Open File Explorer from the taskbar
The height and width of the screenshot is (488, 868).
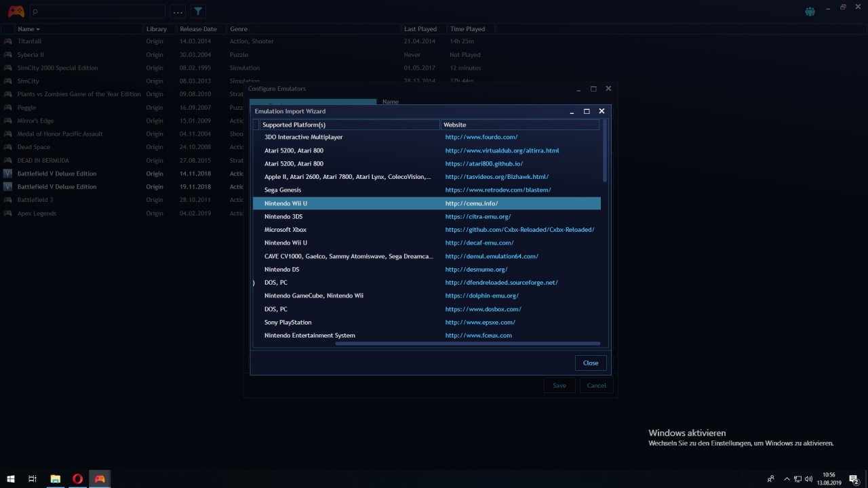(56, 479)
